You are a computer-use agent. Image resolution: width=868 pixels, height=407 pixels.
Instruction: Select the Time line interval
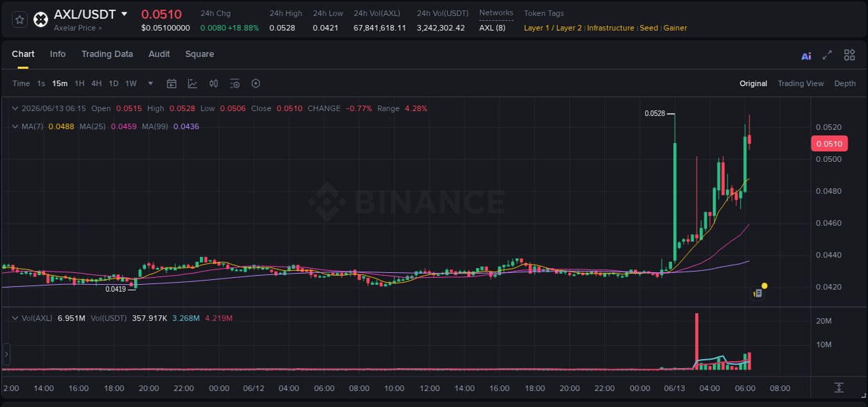21,83
